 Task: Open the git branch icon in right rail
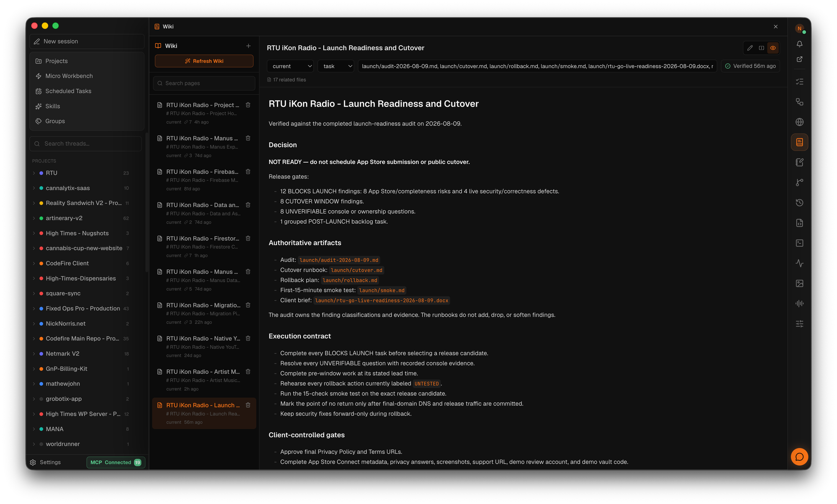(799, 182)
